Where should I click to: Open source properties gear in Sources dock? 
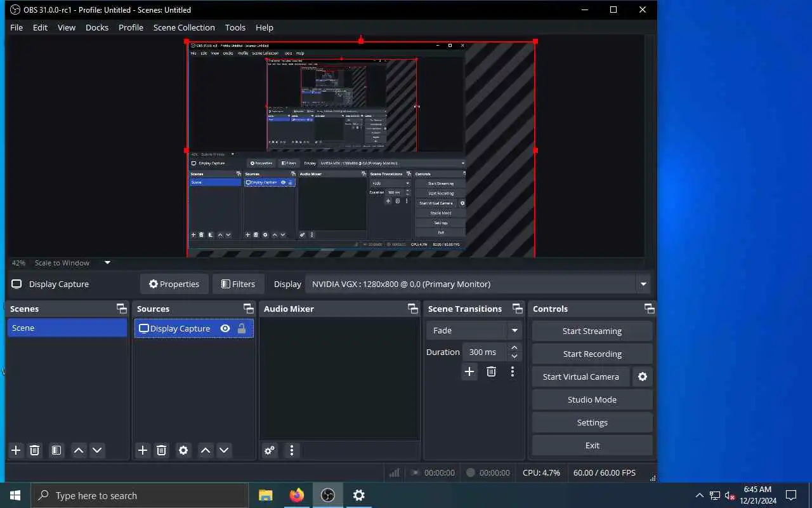(183, 450)
